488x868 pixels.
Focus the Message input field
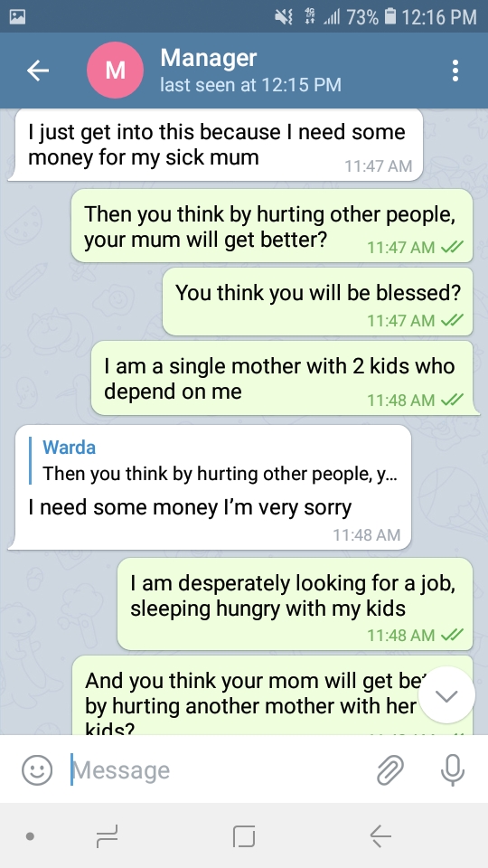[x=219, y=769]
